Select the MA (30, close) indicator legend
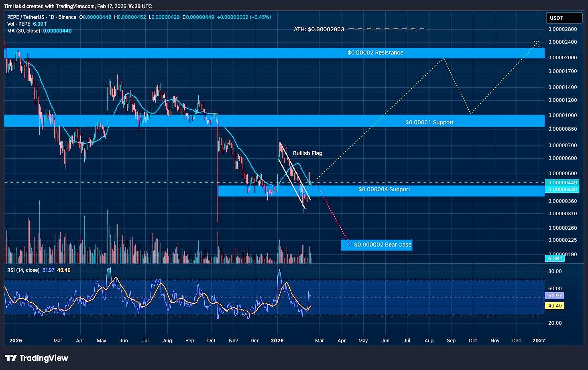588x370 pixels. 24,31
